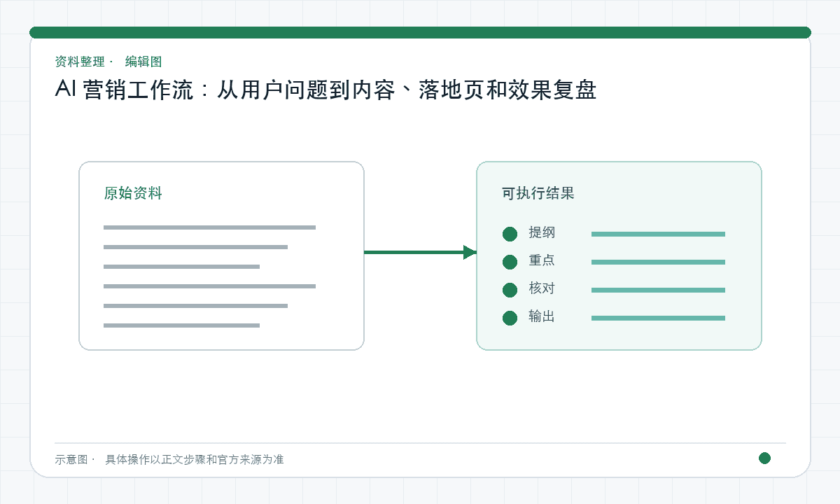Click the teal bar next to 核对
Image resolution: width=840 pixels, height=504 pixels.
tap(658, 290)
